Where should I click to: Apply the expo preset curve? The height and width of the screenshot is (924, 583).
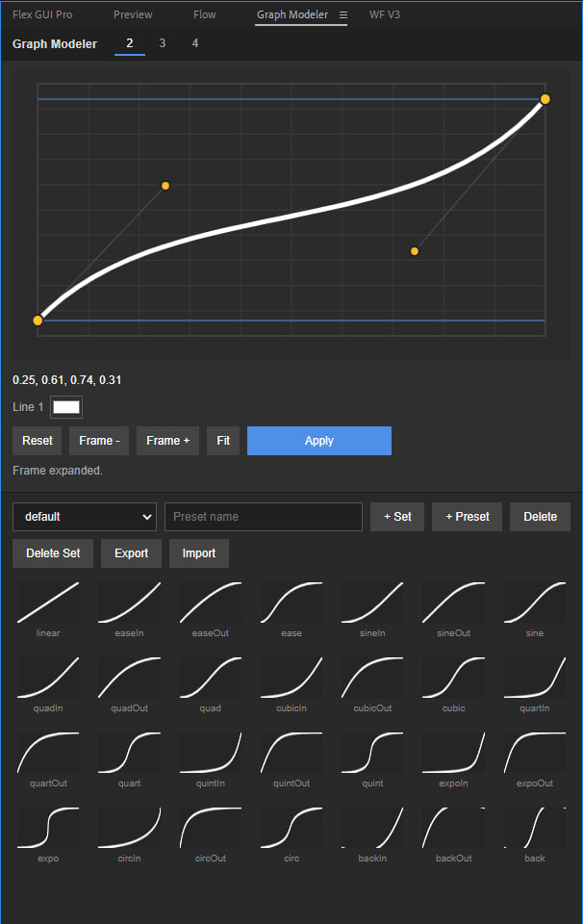[48, 828]
